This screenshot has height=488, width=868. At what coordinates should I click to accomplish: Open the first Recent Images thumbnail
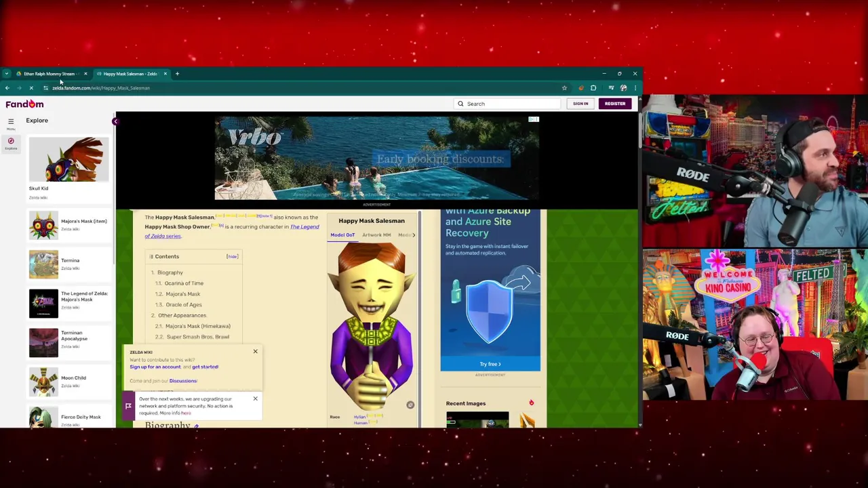pyautogui.click(x=477, y=420)
